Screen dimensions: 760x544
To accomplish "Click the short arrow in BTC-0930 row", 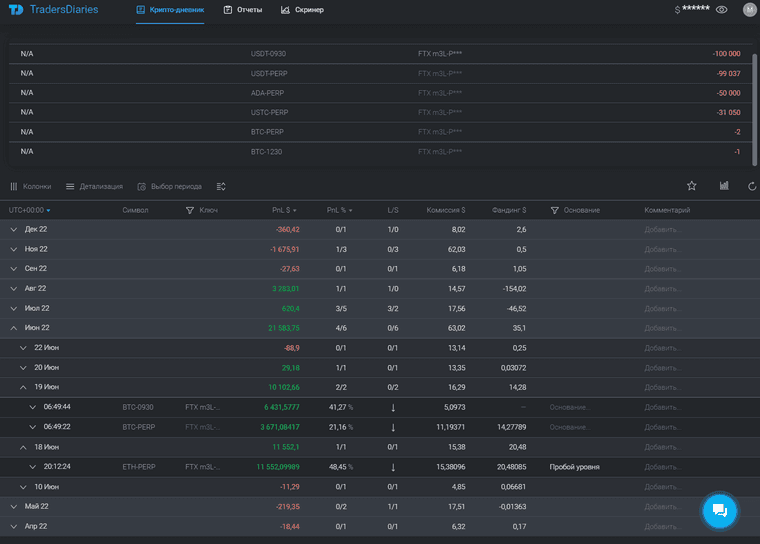I will coord(393,408).
